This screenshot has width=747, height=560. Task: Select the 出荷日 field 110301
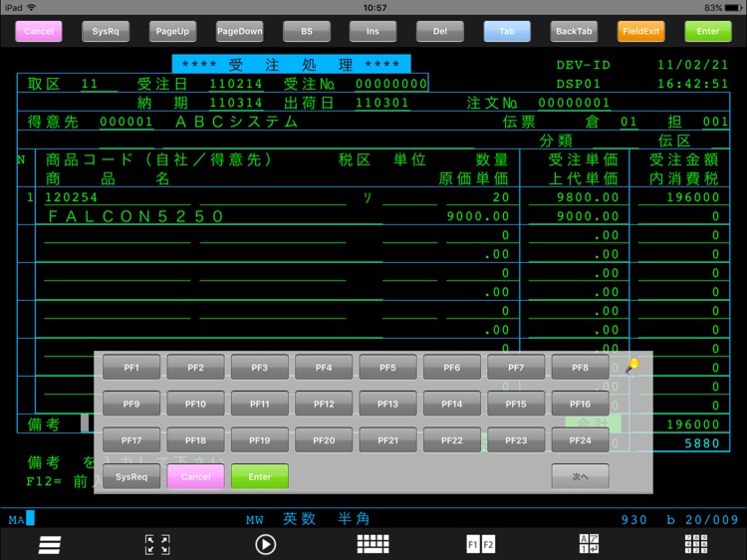[x=382, y=103]
